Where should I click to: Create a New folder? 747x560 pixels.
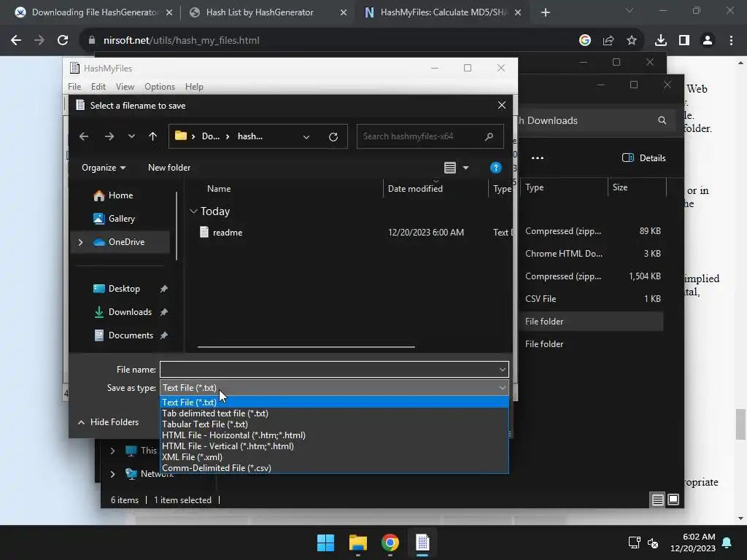(x=169, y=168)
